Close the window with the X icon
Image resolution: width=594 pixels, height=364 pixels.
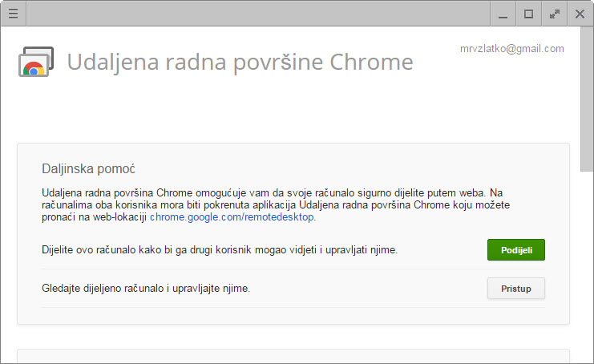coord(580,14)
